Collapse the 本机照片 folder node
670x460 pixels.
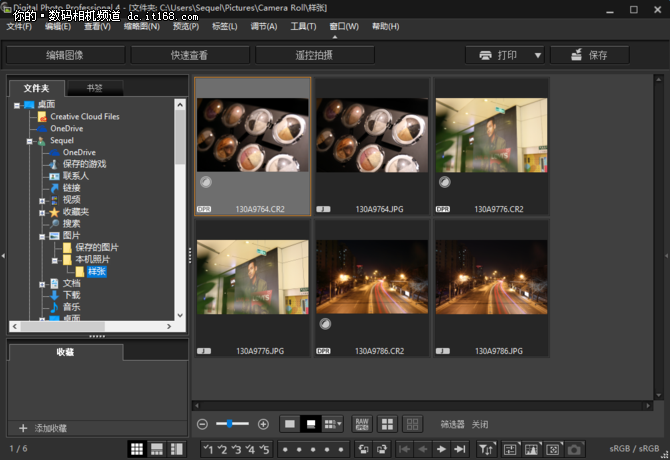(54, 261)
